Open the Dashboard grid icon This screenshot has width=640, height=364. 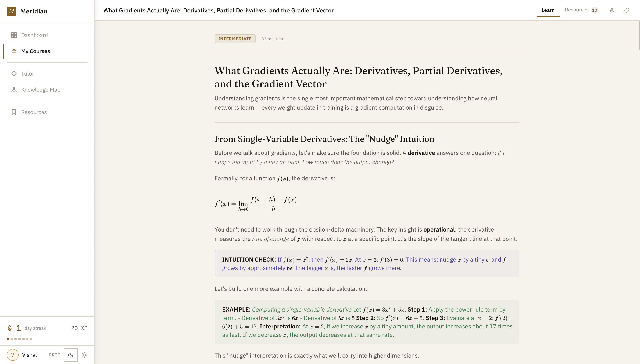click(14, 35)
